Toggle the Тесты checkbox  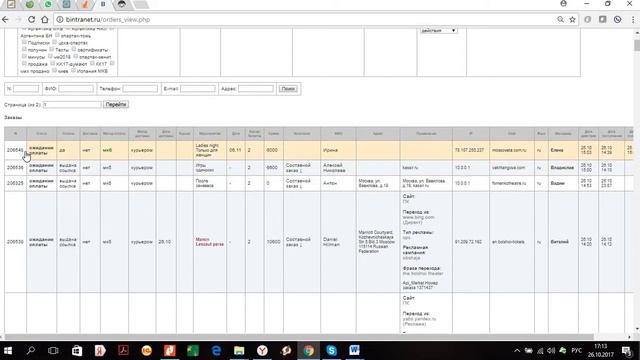click(x=51, y=49)
